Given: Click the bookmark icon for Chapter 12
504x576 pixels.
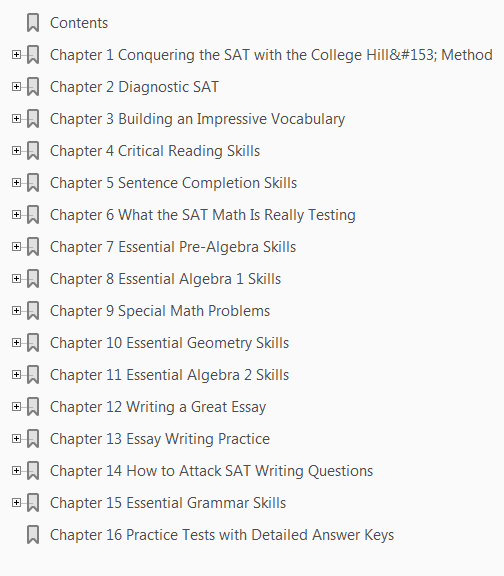Looking at the screenshot, I should pos(33,407).
